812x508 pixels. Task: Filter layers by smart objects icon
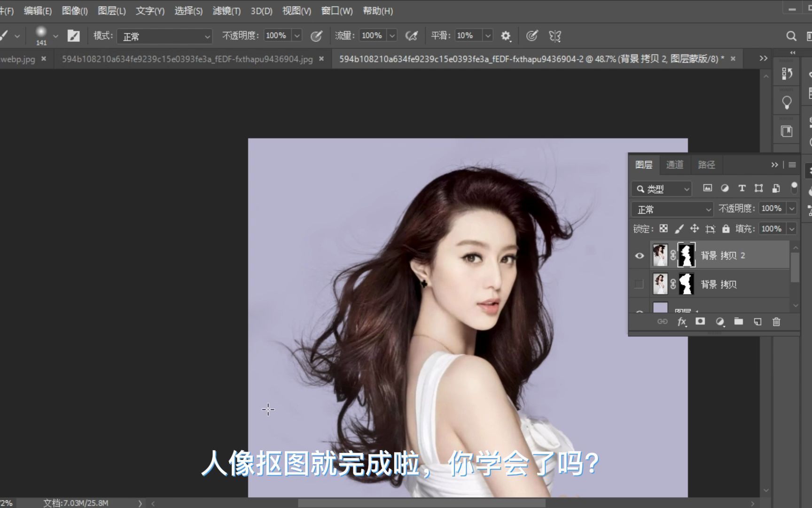(x=776, y=188)
